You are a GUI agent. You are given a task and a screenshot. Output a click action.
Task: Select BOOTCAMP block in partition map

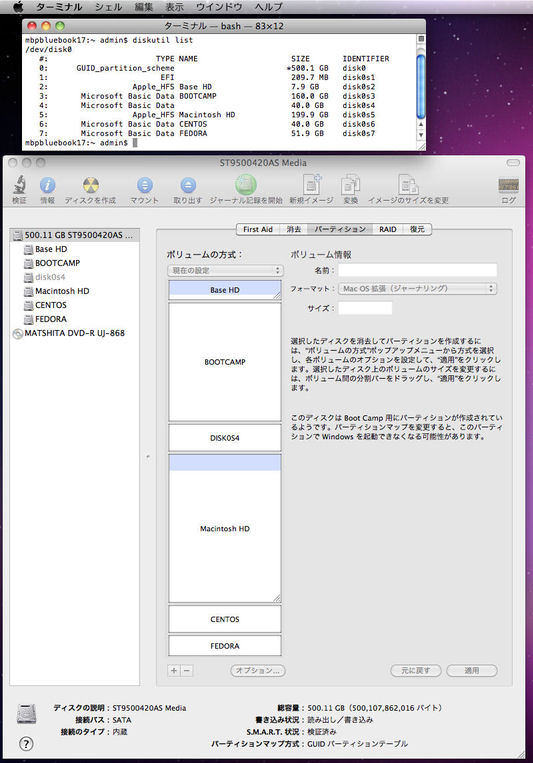(x=225, y=362)
